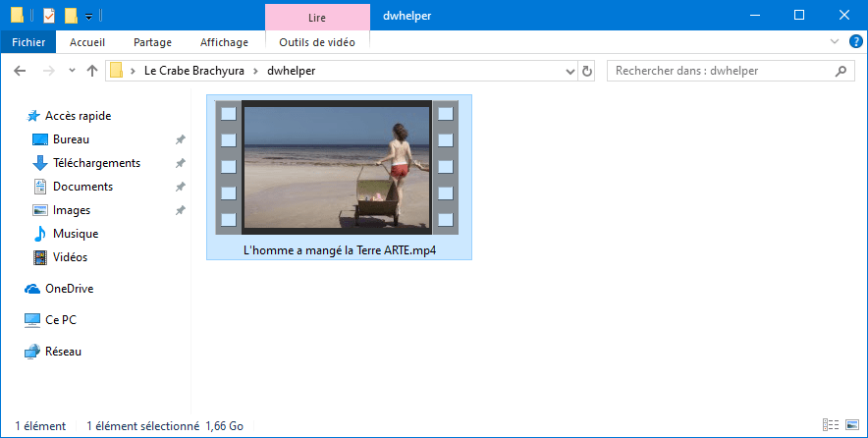Expand chevron before dwhelper breadcrumb

(x=255, y=71)
